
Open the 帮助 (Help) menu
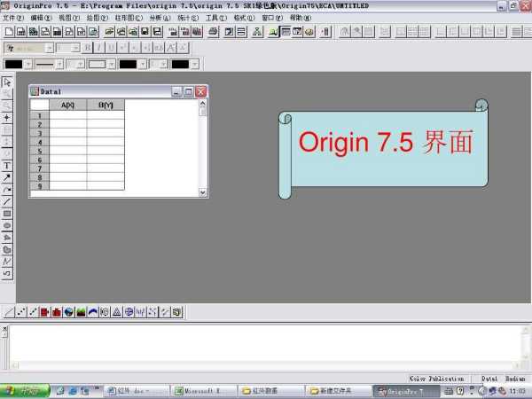click(x=301, y=18)
